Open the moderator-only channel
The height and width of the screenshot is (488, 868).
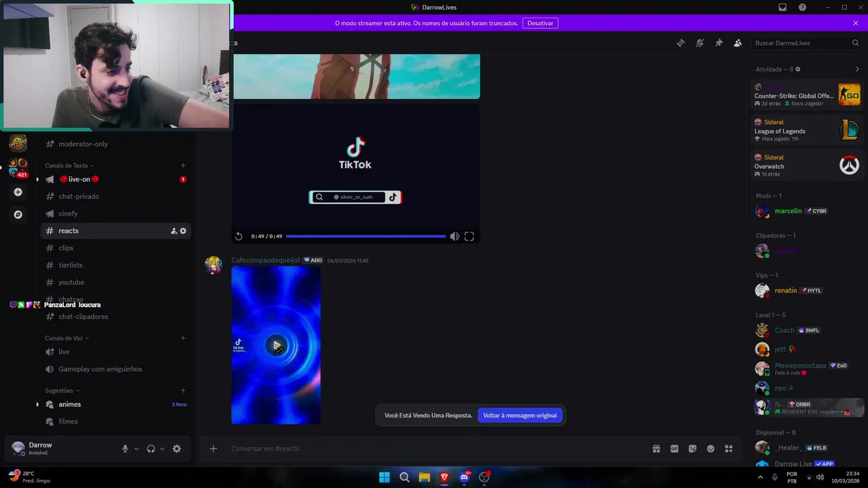115,144
